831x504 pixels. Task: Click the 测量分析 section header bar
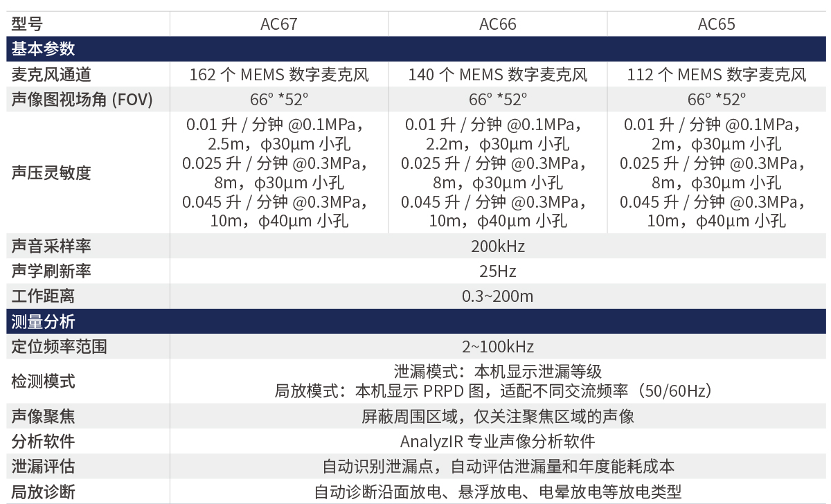coord(44,322)
